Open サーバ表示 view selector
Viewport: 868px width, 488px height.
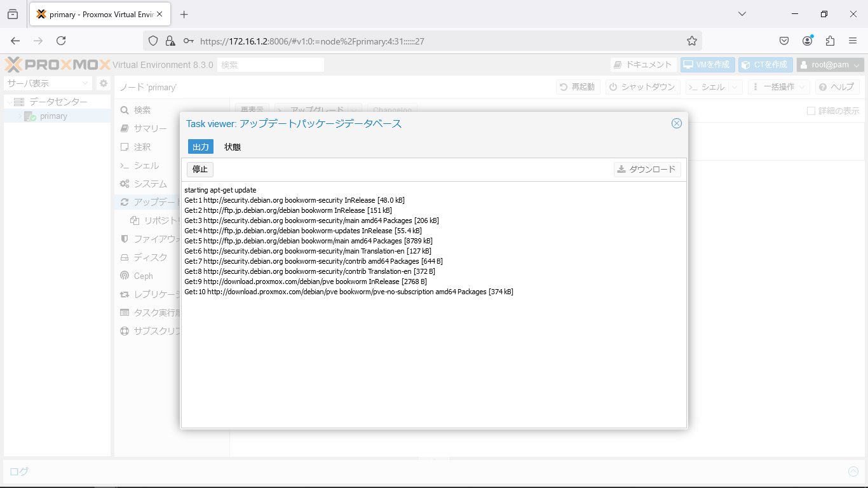click(49, 83)
